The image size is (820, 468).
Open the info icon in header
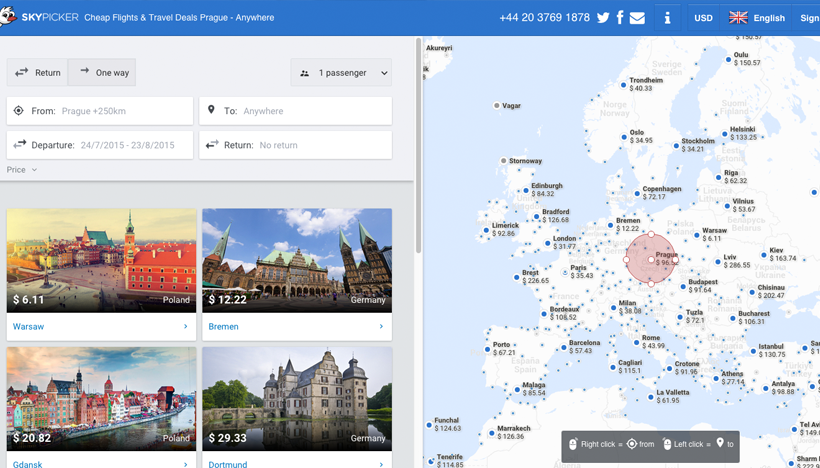pyautogui.click(x=667, y=18)
